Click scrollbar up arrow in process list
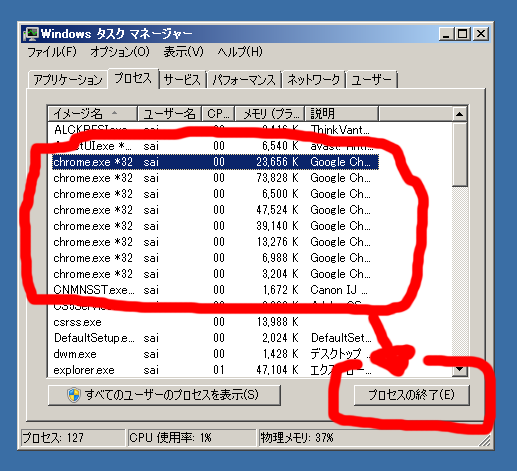 pos(460,114)
